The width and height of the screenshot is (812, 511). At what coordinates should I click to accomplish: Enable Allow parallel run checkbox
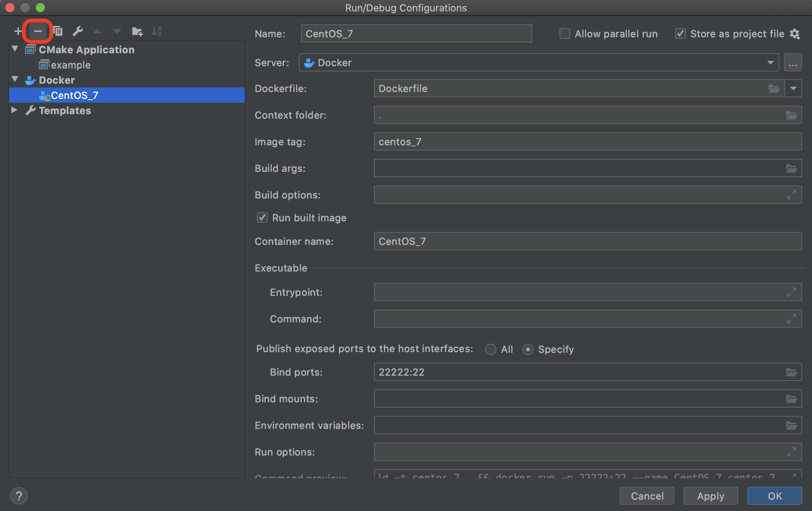point(565,34)
